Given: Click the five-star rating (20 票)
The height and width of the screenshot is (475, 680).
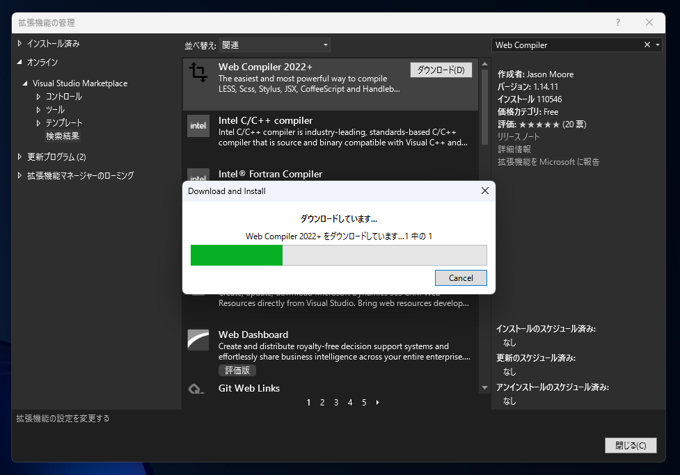Looking at the screenshot, I should point(542,124).
